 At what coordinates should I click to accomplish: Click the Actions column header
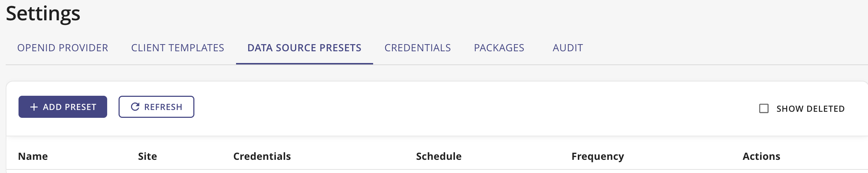tap(761, 156)
